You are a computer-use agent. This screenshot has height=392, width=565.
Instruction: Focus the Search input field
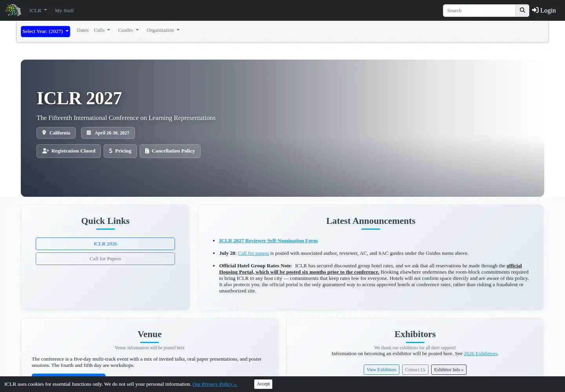click(479, 11)
